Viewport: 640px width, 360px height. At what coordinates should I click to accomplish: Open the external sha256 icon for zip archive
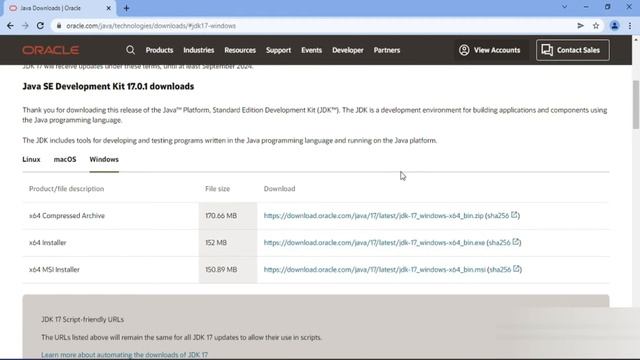click(x=514, y=215)
